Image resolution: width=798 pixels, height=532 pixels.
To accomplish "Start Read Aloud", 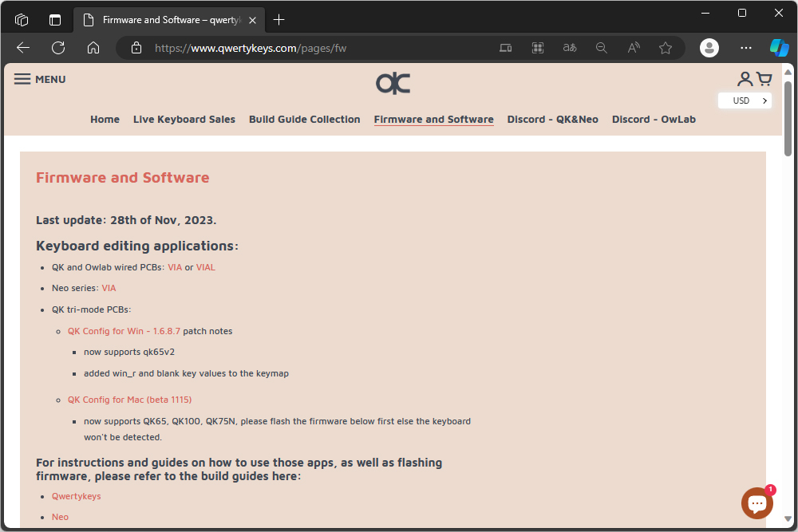I will click(634, 48).
